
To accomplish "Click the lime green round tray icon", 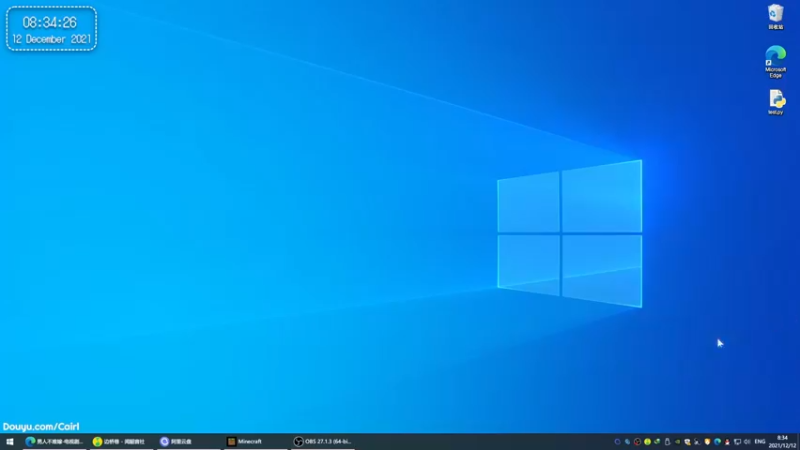I will coord(647,442).
